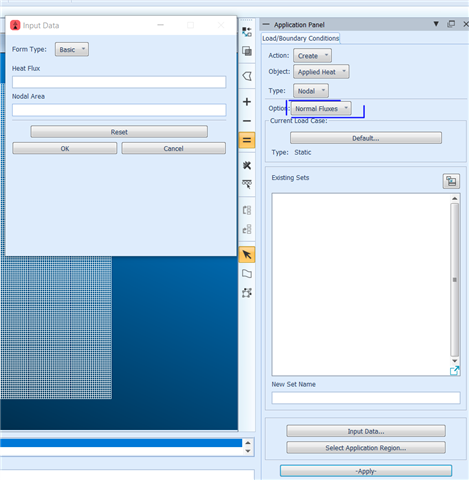Click the undock icon at the list corner
Image resolution: width=469 pixels, height=480 pixels.
pyautogui.click(x=454, y=370)
